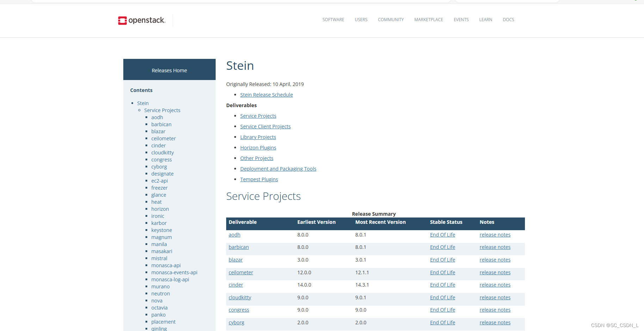
Task: Select nova in the Contents sidebar
Action: coord(157,301)
